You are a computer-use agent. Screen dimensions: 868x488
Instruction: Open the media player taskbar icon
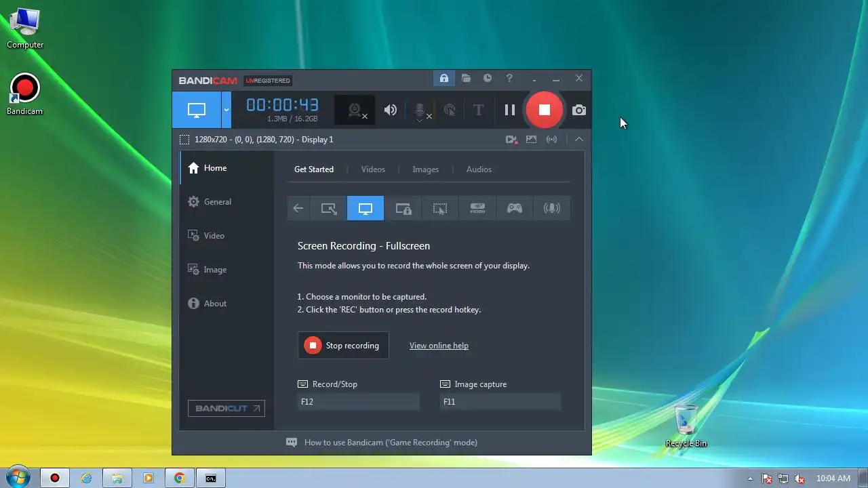tap(149, 478)
